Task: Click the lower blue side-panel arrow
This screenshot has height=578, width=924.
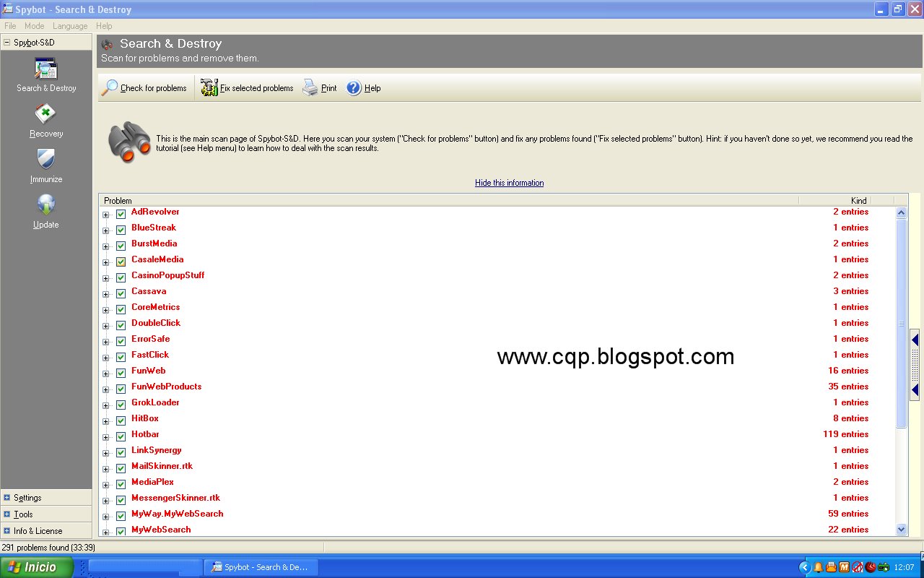Action: coord(915,390)
